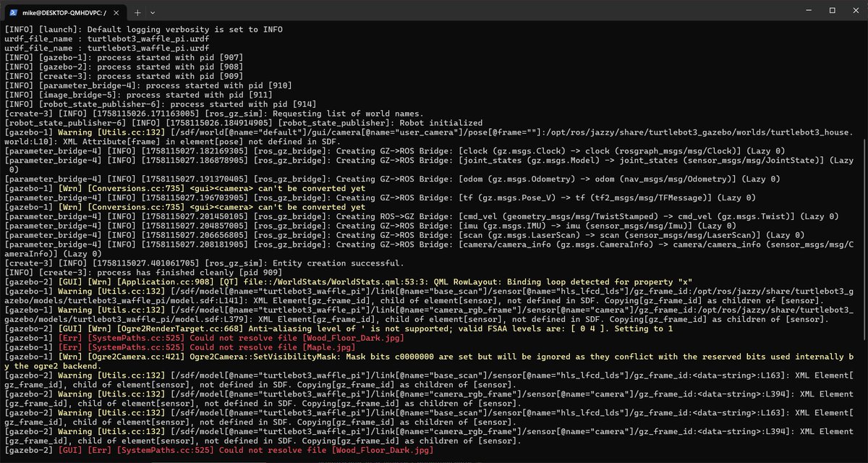The height and width of the screenshot is (463, 868).
Task: Click the odom (gz.msgs.Odometry) bridge line
Action: coord(391,179)
